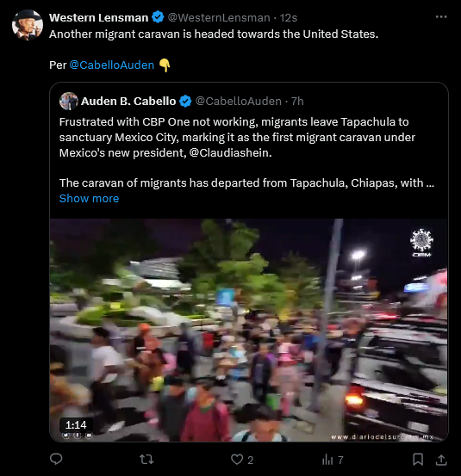The width and height of the screenshot is (461, 476).
Task: Open the three-dot more options menu
Action: coord(441,17)
